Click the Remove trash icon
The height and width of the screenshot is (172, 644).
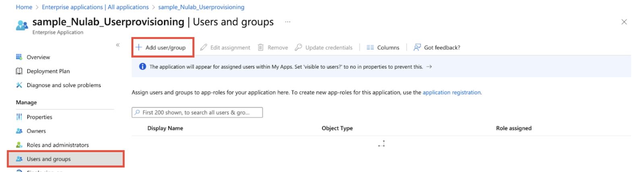point(261,48)
